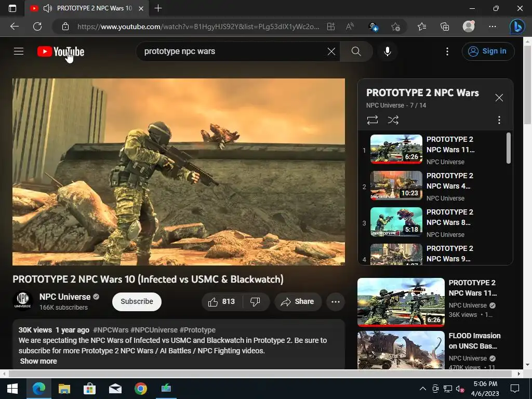This screenshot has width=532, height=399.
Task: Open YouTube settings three-dot menu
Action: 447,51
